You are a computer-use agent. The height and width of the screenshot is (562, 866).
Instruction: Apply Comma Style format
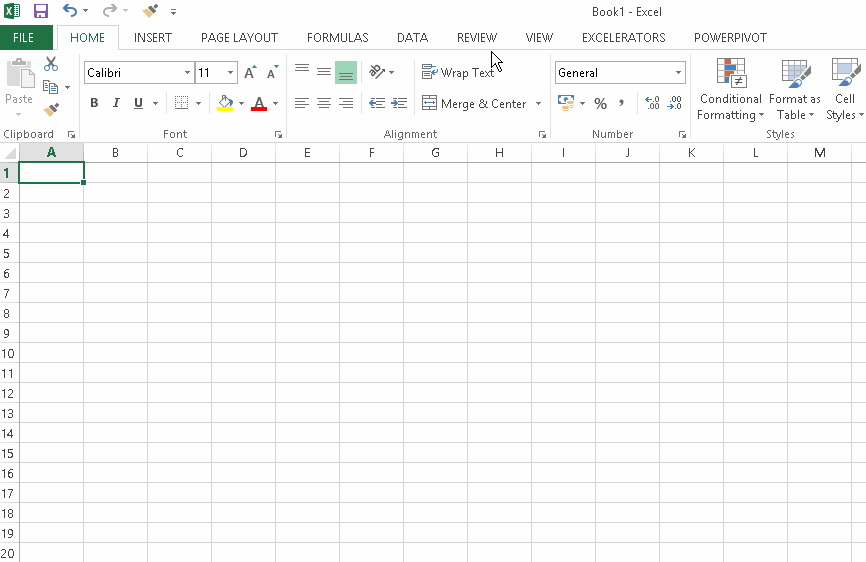pos(621,103)
